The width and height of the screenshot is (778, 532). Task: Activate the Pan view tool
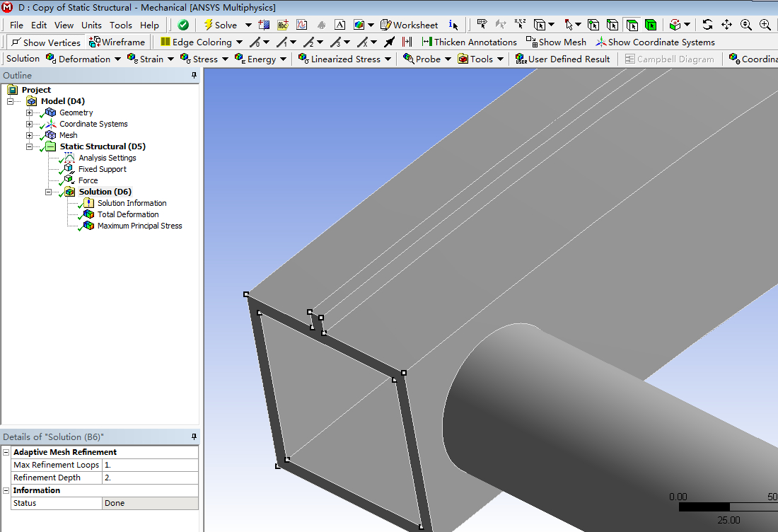click(x=727, y=25)
